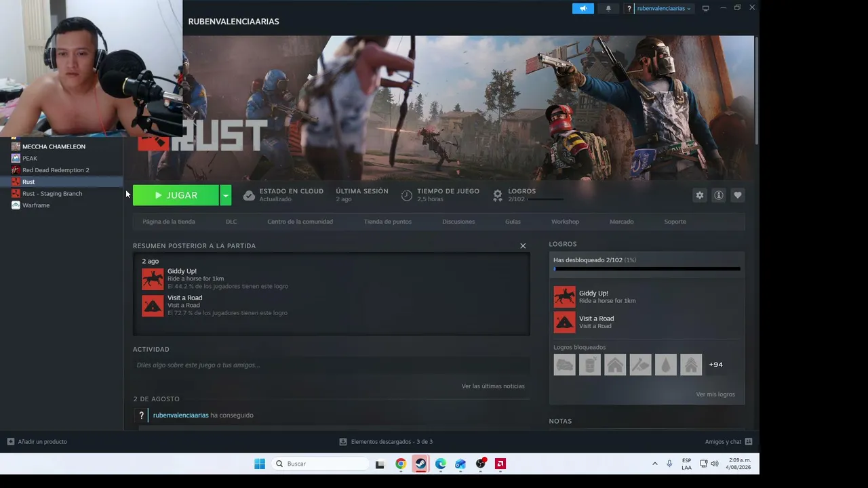
Task: Open Amigos y chat
Action: [x=723, y=442]
